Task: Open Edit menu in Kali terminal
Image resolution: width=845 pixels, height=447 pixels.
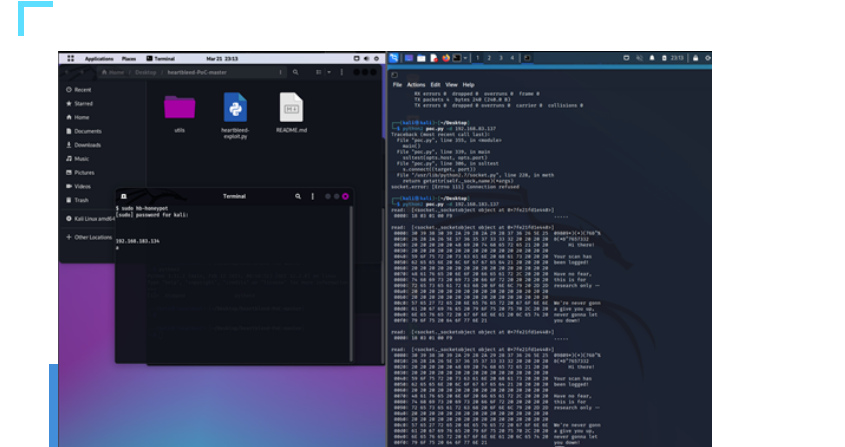Action: 435,85
